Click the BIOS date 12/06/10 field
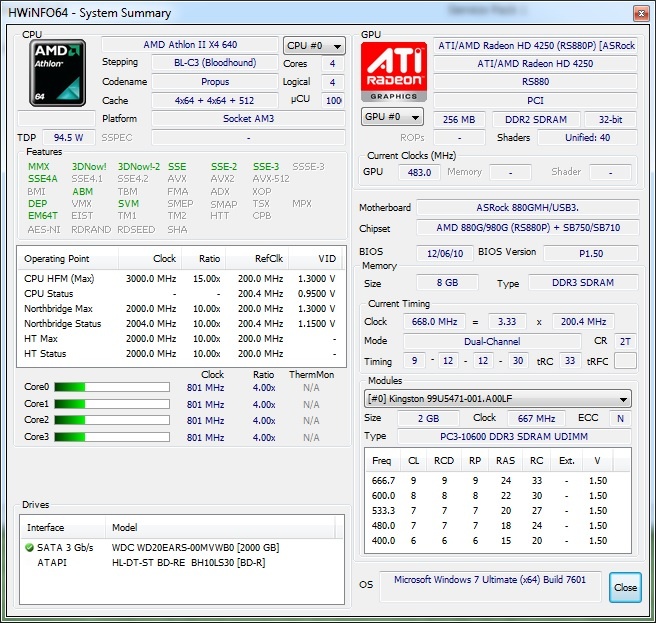Image resolution: width=656 pixels, height=623 pixels. (445, 254)
